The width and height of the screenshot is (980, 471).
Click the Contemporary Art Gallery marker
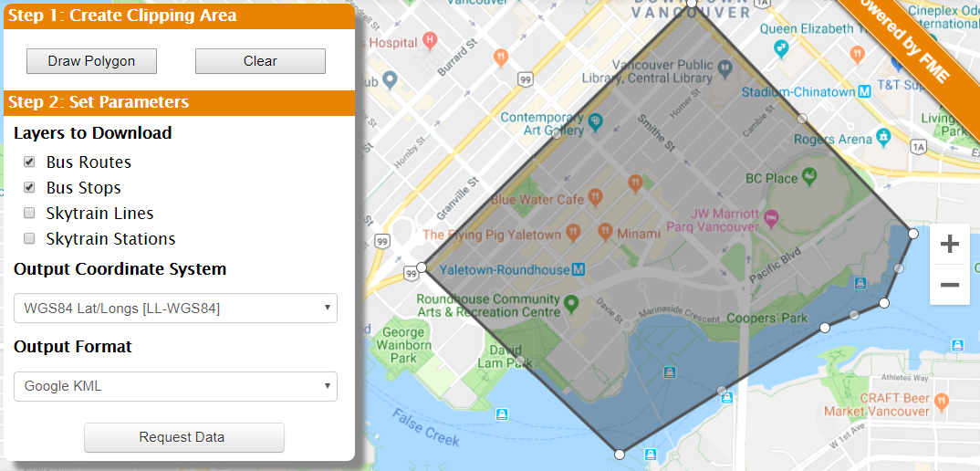coord(595,121)
